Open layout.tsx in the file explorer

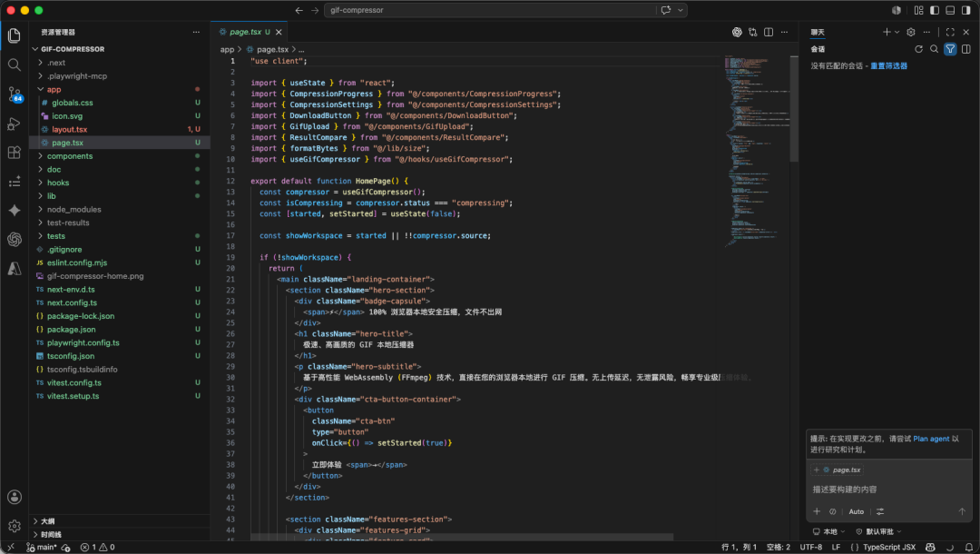[120, 130]
